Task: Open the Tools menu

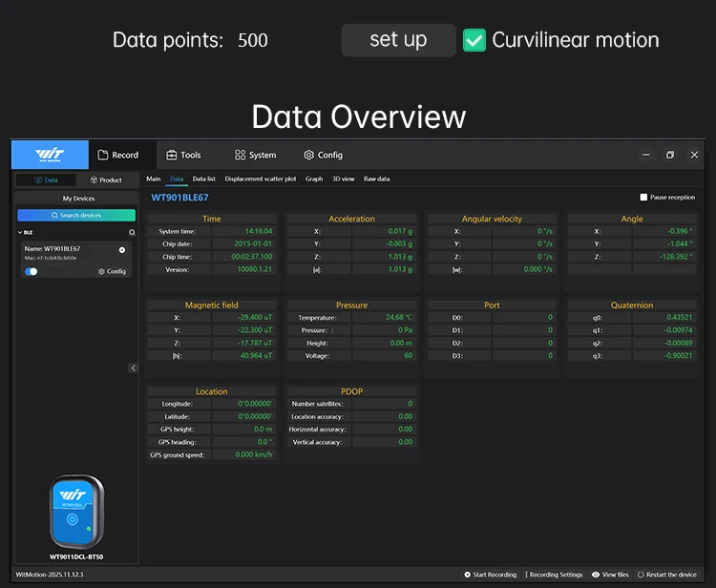Action: point(183,155)
